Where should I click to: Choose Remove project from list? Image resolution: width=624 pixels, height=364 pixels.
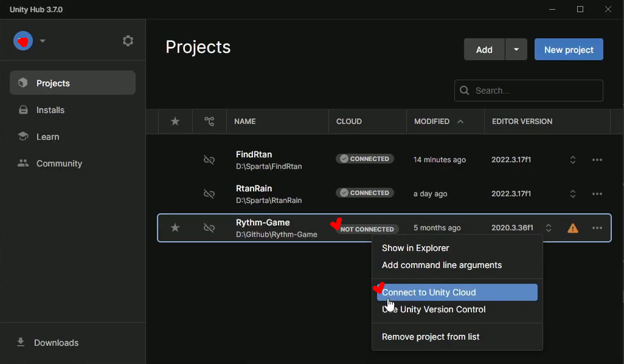[x=431, y=337]
